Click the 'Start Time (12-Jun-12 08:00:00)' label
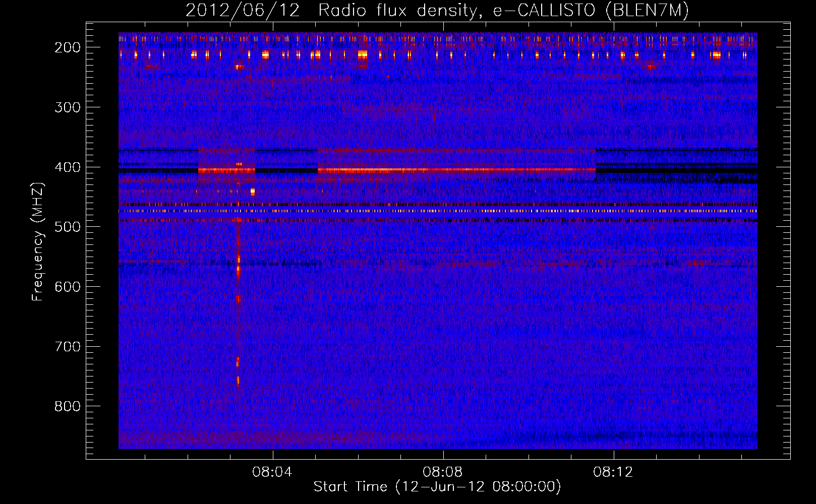The height and width of the screenshot is (504, 816). point(437,487)
